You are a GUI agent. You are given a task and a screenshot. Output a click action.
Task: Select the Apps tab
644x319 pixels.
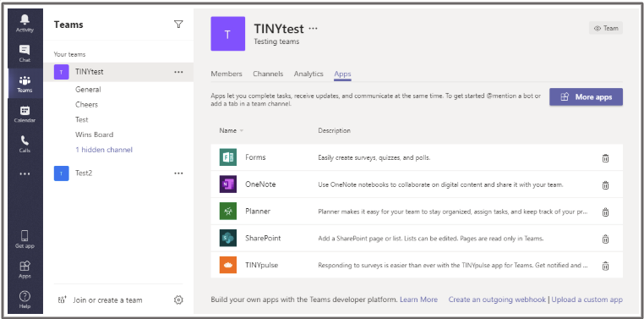[342, 74]
